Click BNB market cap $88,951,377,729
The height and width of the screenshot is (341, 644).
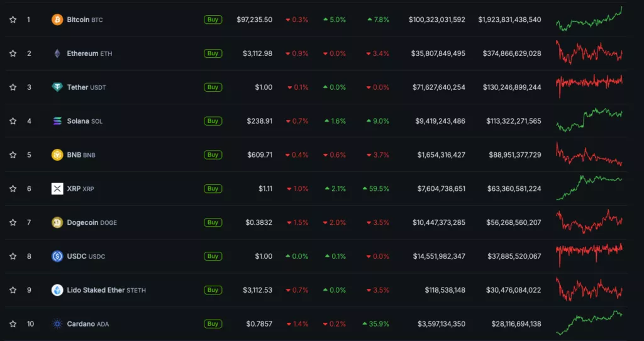[515, 154]
